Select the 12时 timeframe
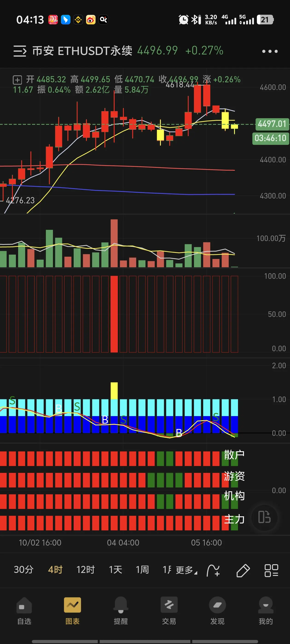The image size is (290, 644). pos(85,570)
